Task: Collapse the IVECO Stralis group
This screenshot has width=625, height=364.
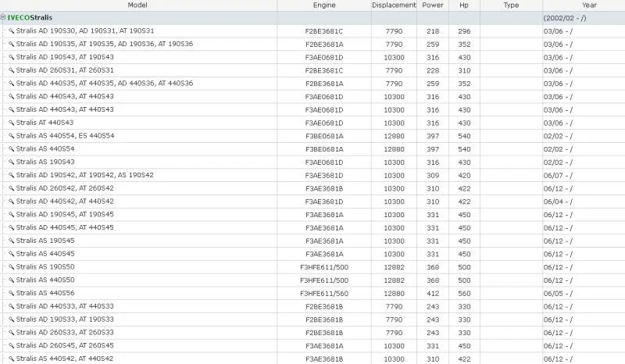Action: (3, 17)
